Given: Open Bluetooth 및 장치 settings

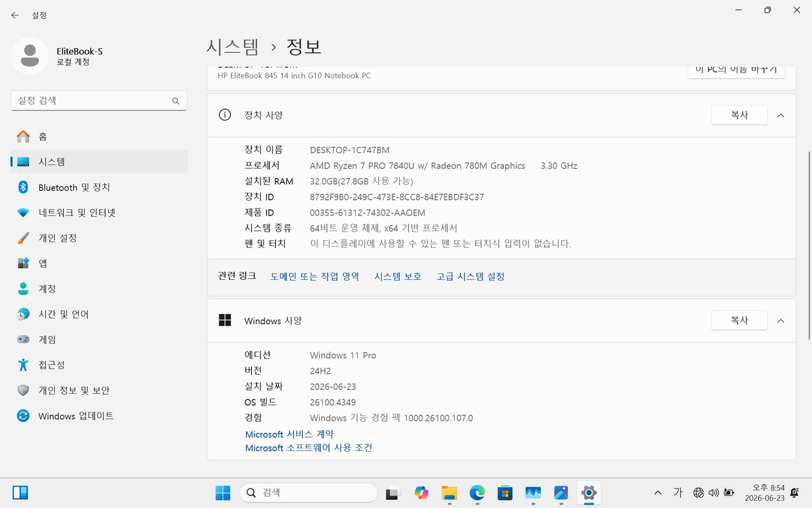Looking at the screenshot, I should pos(99,188).
